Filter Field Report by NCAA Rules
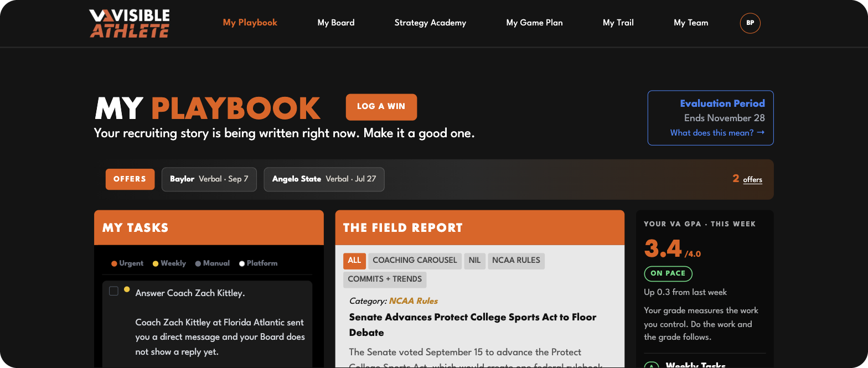 coord(516,261)
